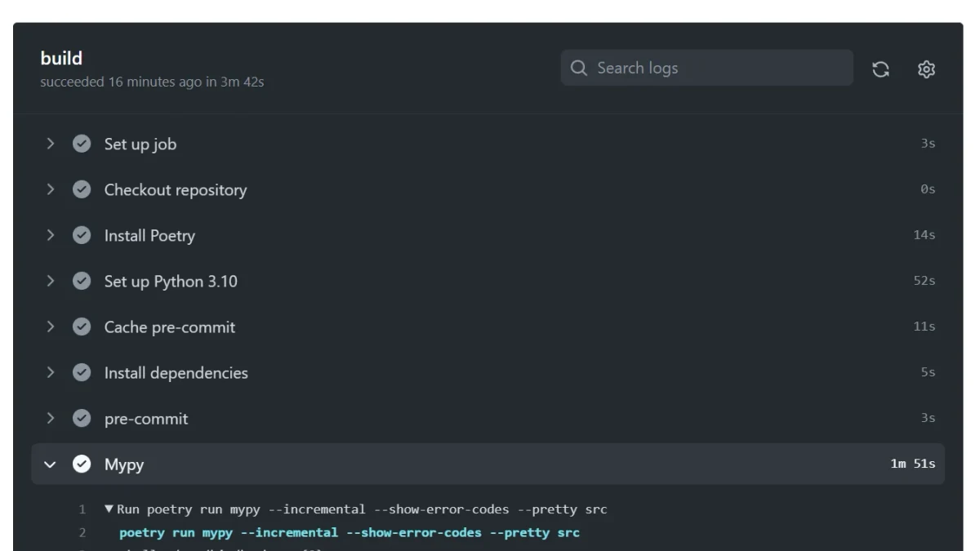The width and height of the screenshot is (980, 551).
Task: Expand the Checkout repository step
Action: (51, 189)
